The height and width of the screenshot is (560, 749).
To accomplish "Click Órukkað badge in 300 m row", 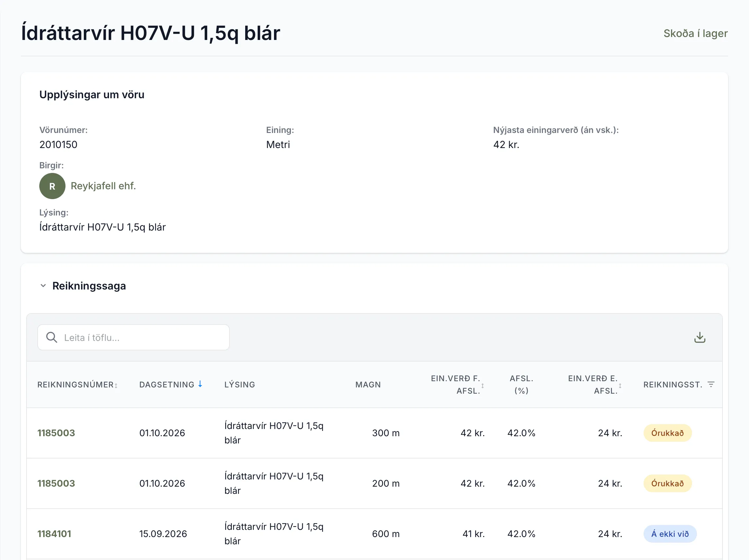I will (667, 433).
